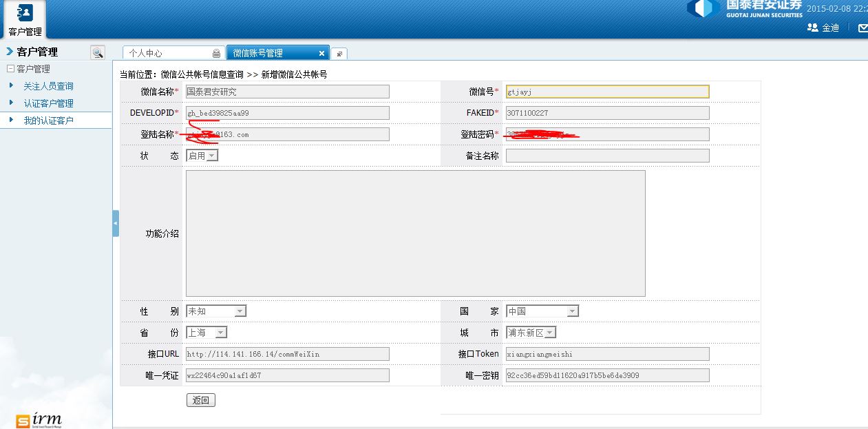This screenshot has height=429, width=868.
Task: Click the 登陆名称 input field
Action: [287, 134]
